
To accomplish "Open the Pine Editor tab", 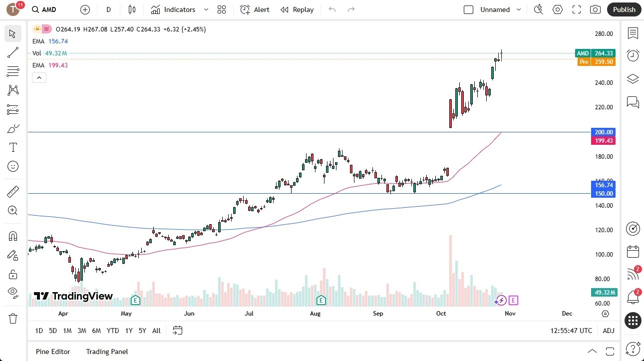I will click(52, 352).
